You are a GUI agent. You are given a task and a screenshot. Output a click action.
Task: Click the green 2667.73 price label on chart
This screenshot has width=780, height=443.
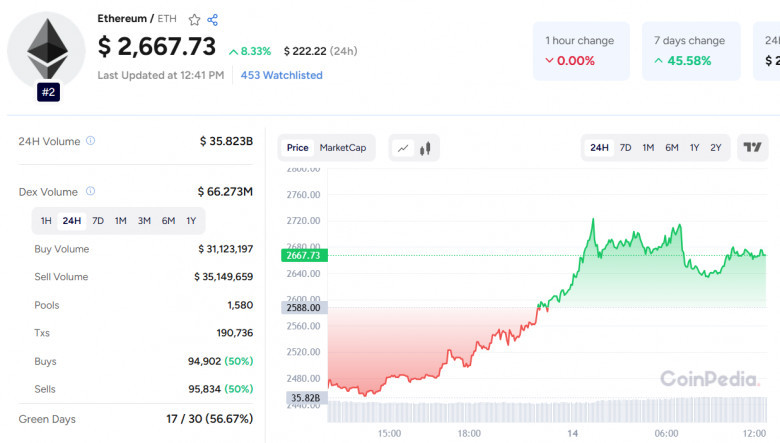[304, 255]
